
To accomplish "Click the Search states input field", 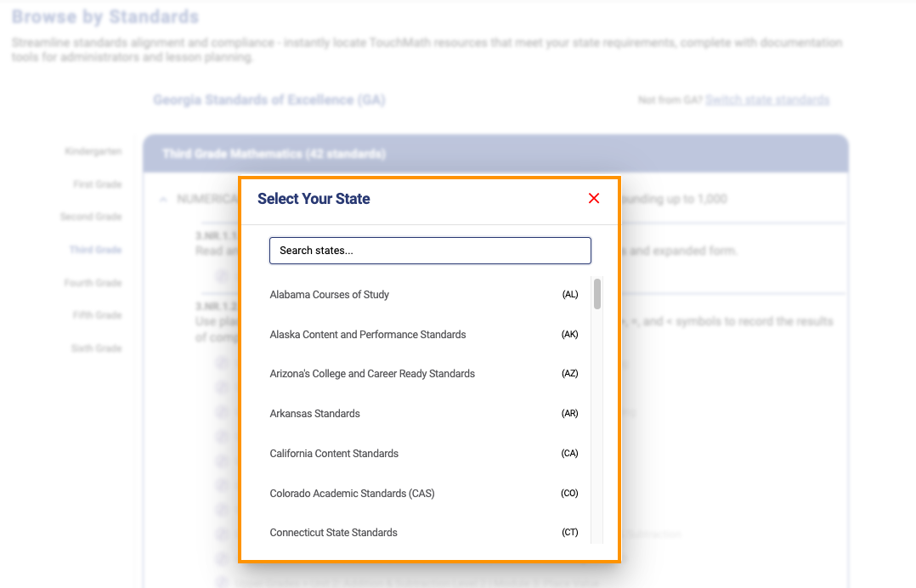I will [430, 251].
